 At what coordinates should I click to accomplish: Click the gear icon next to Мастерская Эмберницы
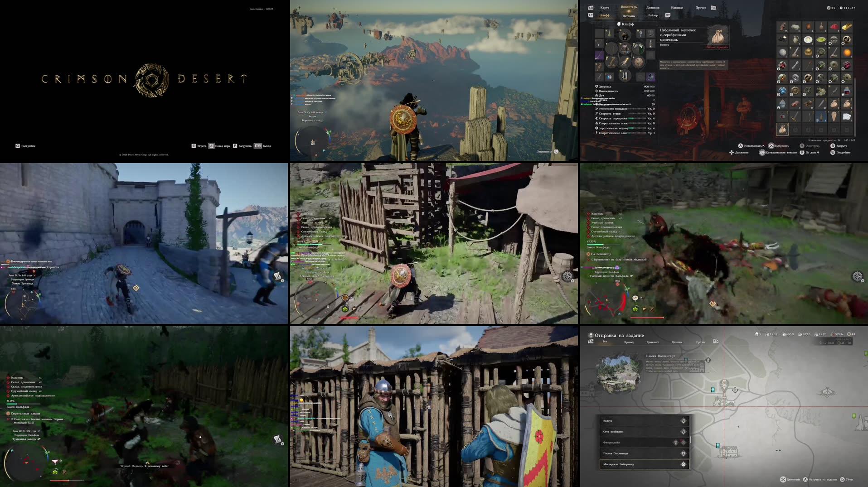[x=684, y=464]
